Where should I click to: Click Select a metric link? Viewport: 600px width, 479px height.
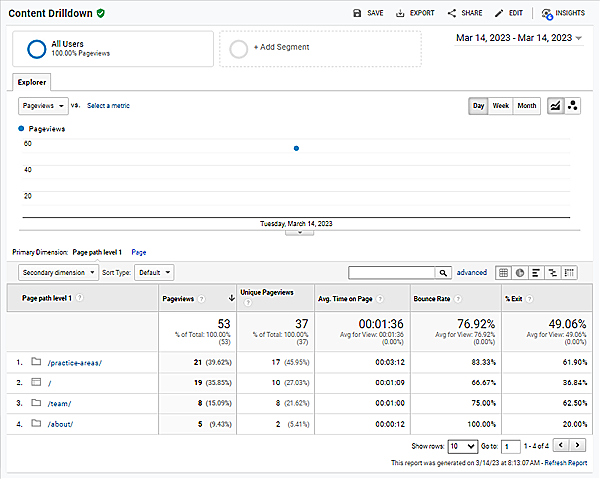108,106
